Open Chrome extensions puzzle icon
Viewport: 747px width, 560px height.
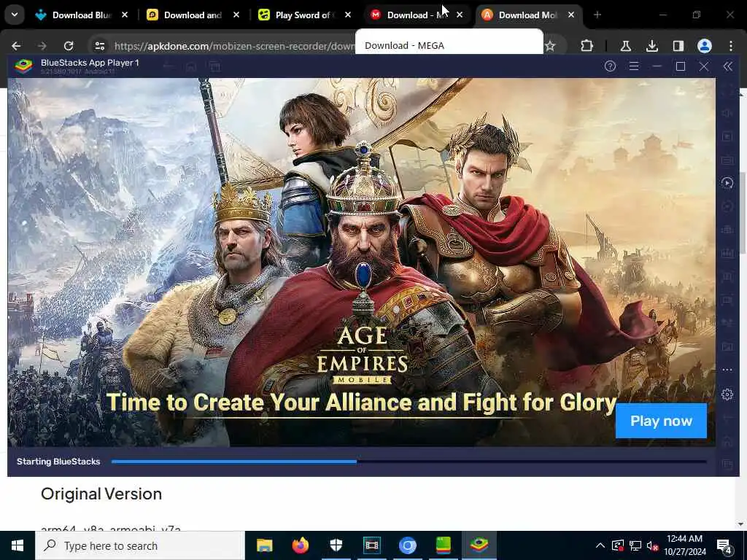click(587, 46)
